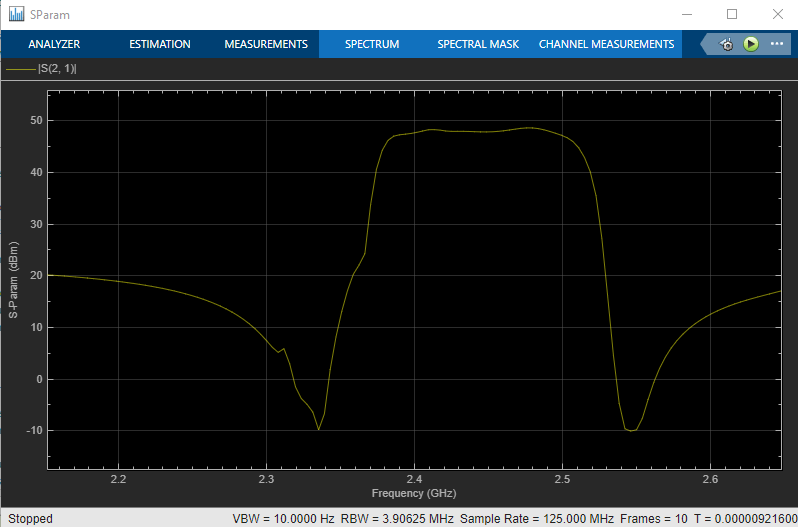Open the ANALYZER tab

54,44
